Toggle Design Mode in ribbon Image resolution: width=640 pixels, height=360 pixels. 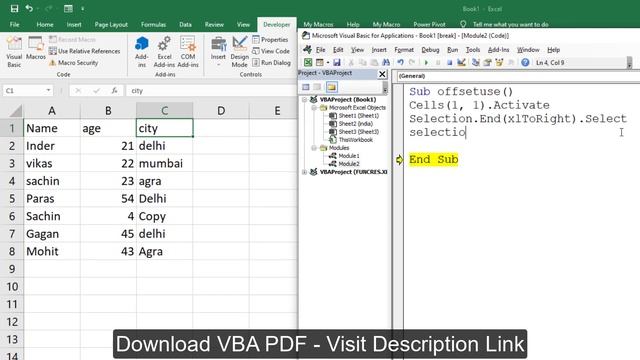coord(240,52)
